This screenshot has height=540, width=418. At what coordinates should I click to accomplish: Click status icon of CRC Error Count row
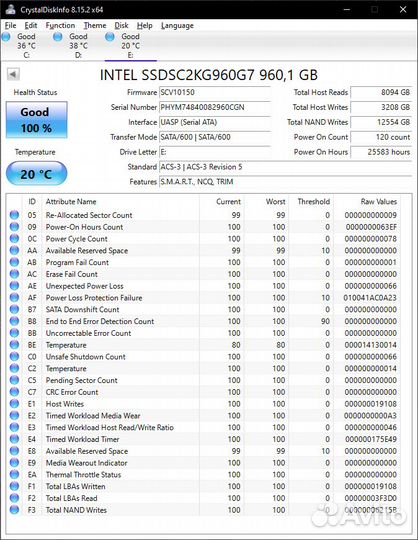click(x=14, y=392)
